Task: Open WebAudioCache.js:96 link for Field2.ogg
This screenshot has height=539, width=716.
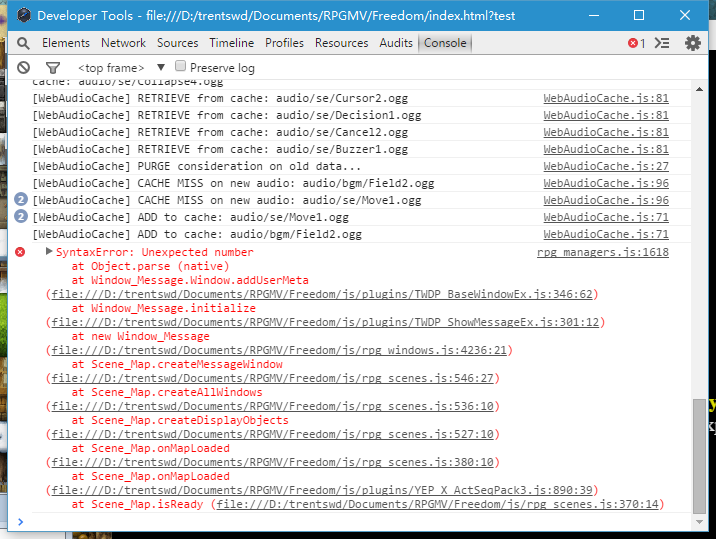Action: tap(606, 183)
